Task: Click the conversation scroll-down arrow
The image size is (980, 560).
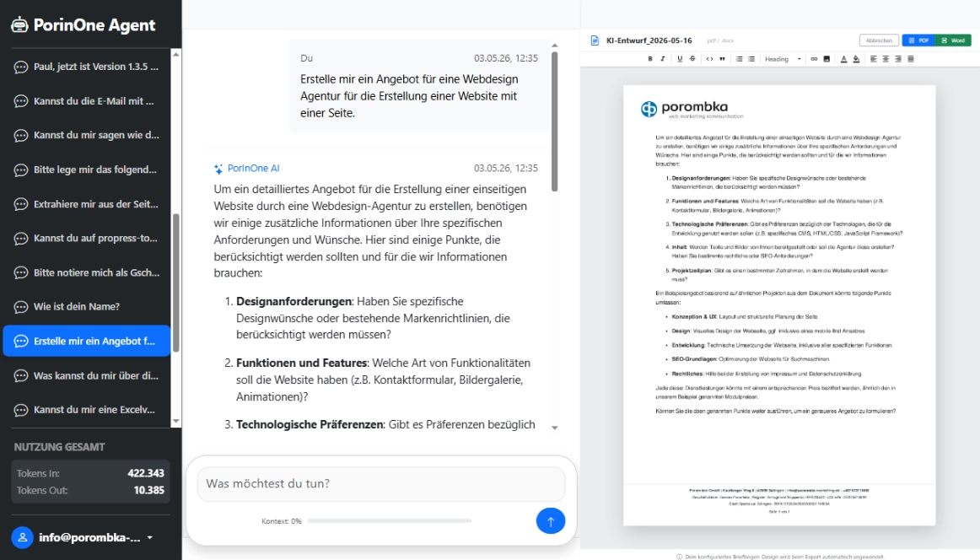Action: point(554,428)
